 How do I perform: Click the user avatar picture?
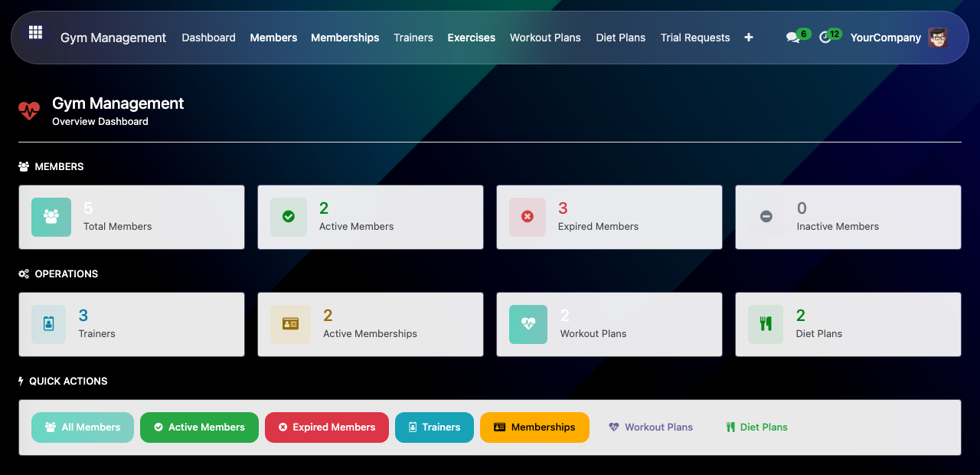[x=937, y=38]
